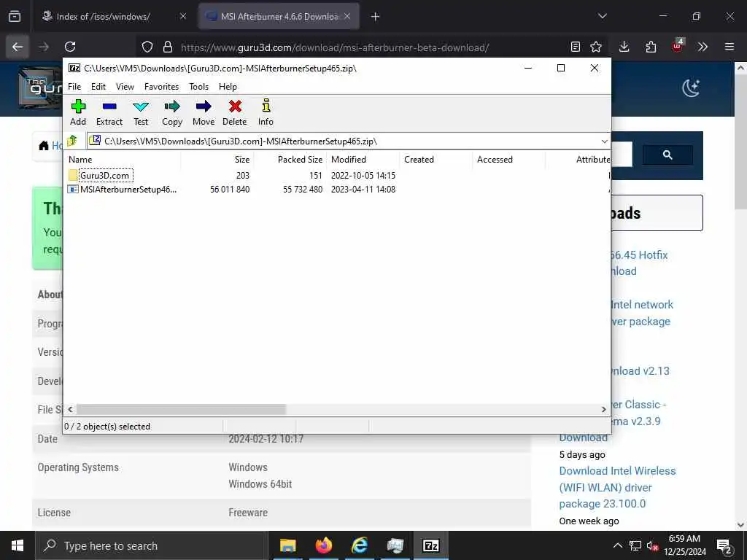This screenshot has width=747, height=560.
Task: Sort list by the Size column header
Action: pos(217,160)
